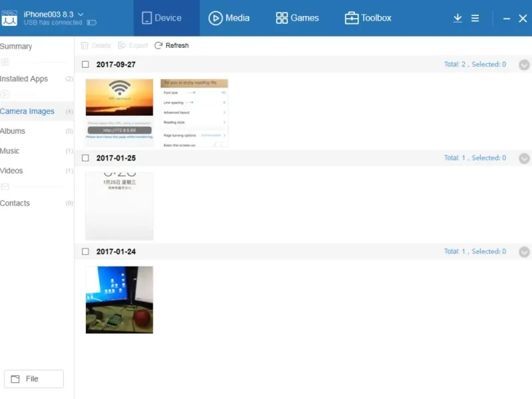
Task: Open the Toolbox tab
Action: click(x=368, y=18)
